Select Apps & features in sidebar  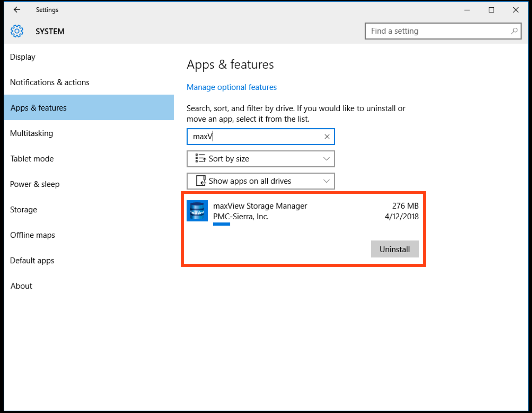tap(89, 108)
